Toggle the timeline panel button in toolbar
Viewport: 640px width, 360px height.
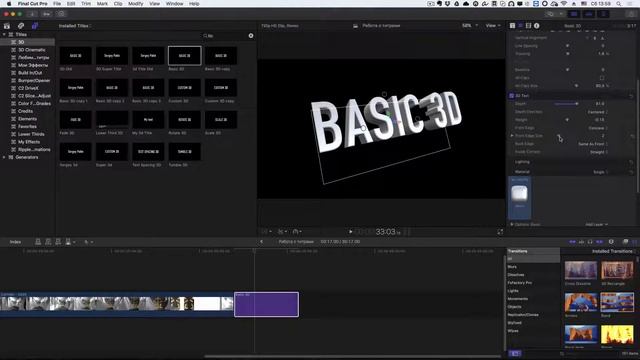click(589, 14)
